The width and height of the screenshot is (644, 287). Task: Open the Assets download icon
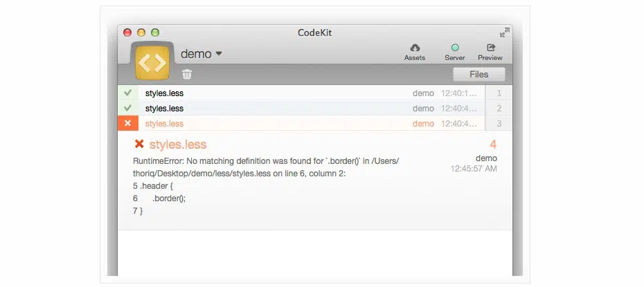click(415, 48)
